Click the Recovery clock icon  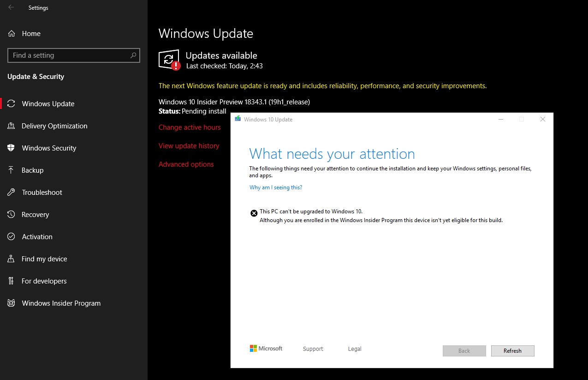(12, 215)
